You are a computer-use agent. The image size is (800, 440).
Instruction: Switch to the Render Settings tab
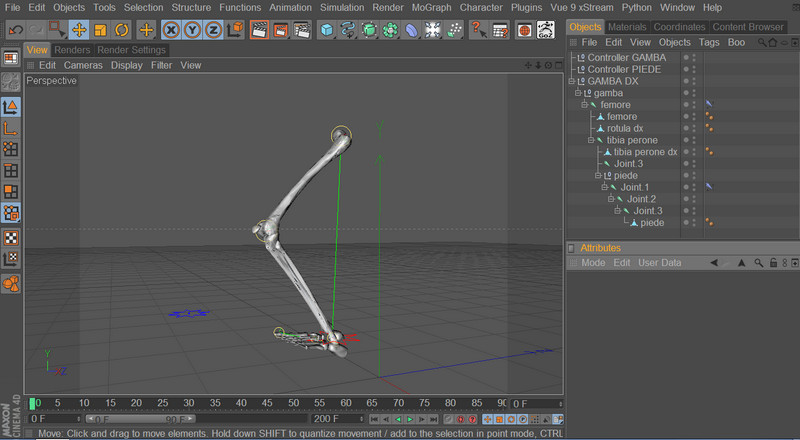131,50
